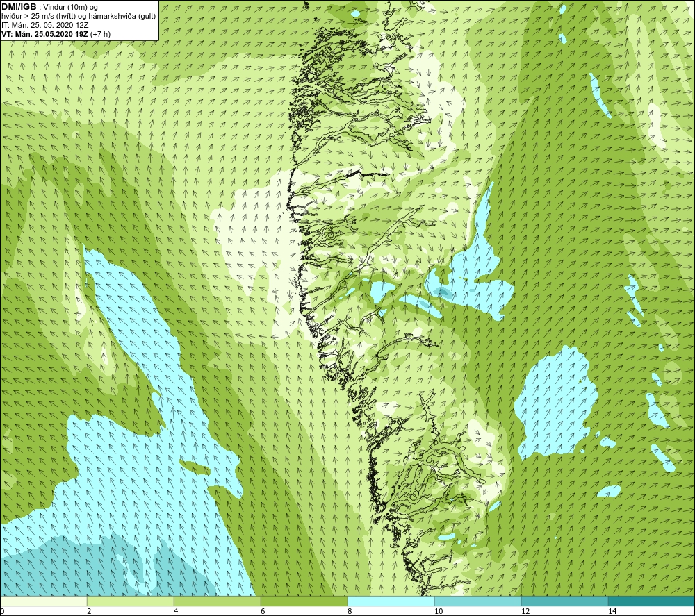Click the '(+7 h)' forecast offset text
The width and height of the screenshot is (695, 616).
[x=101, y=34]
